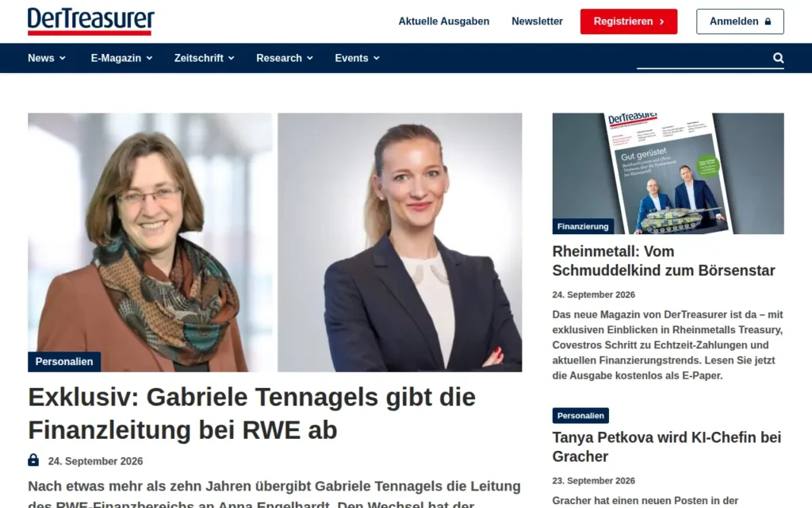Select the Finanzierung category tag
The height and width of the screenshot is (508, 812).
583,226
